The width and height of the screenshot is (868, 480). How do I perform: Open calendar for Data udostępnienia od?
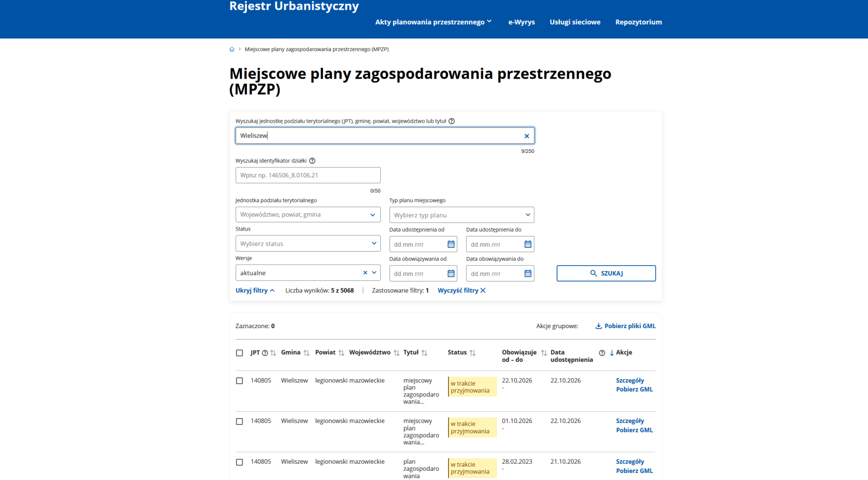451,245
